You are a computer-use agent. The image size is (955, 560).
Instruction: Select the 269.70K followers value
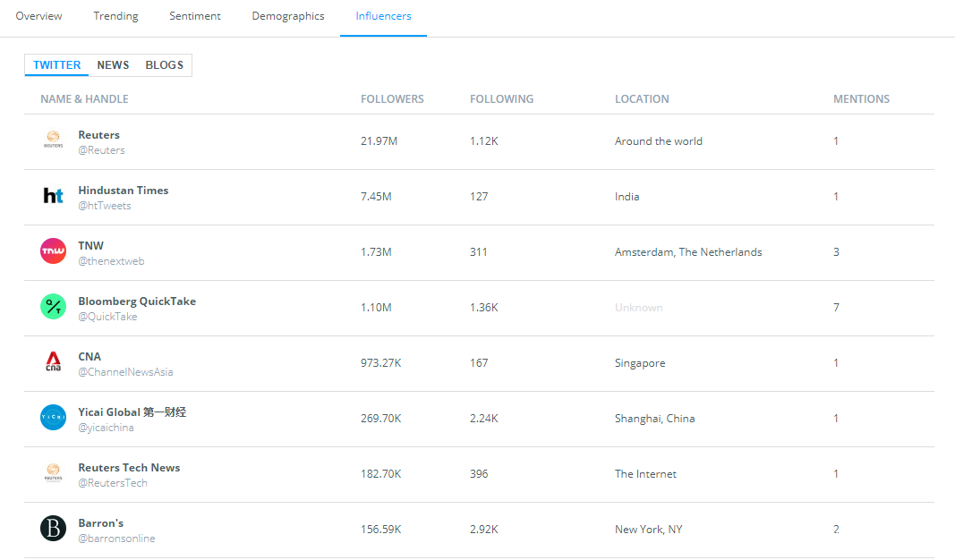point(380,418)
